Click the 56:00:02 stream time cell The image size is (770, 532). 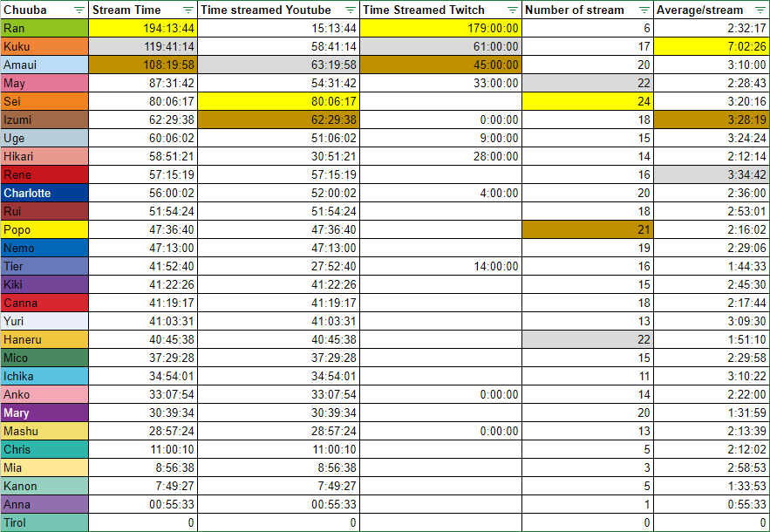click(143, 193)
